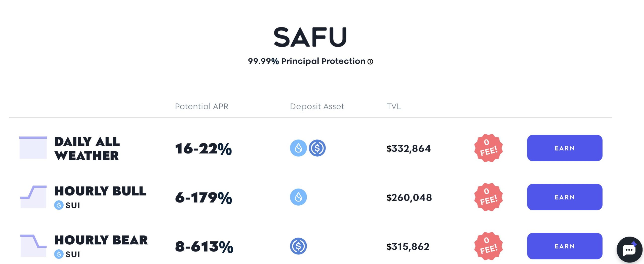
Task: Click the Hourly Bear falling payoff icon
Action: point(33,245)
